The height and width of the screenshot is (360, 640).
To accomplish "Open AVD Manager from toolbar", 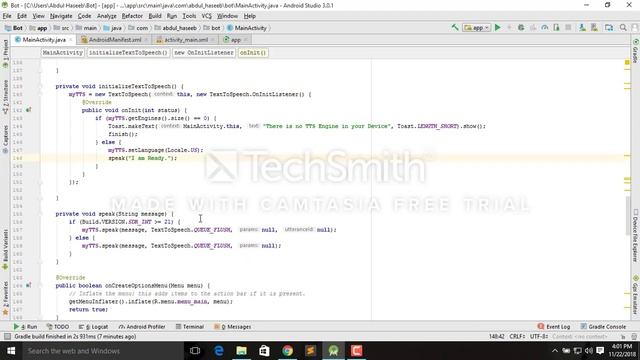I will click(582, 28).
